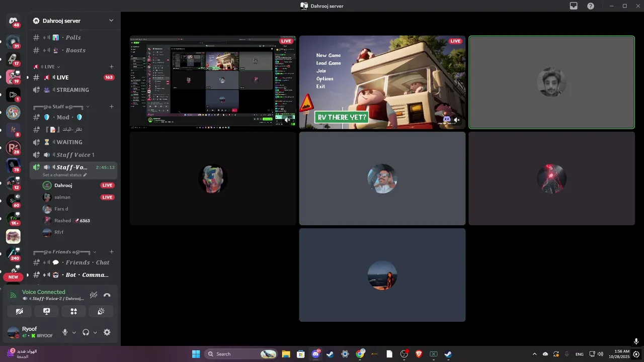Open Google Chrome from the taskbar
The height and width of the screenshot is (362, 644).
(x=360, y=354)
